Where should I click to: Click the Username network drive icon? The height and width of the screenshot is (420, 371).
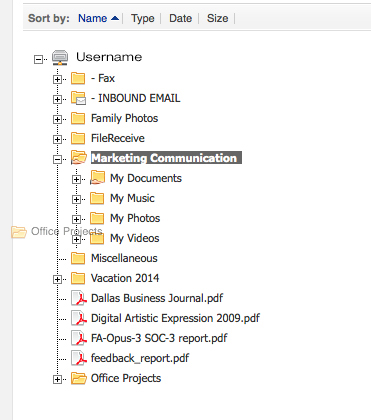point(60,57)
